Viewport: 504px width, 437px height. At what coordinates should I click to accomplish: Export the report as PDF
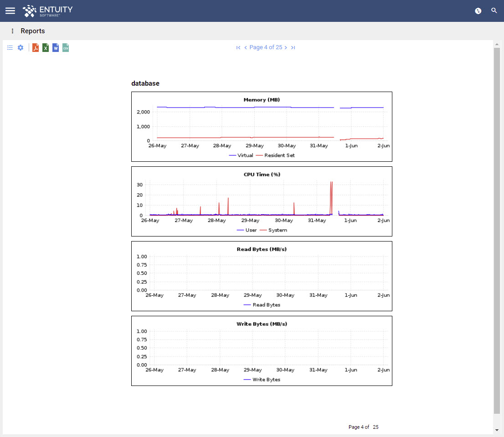(36, 47)
